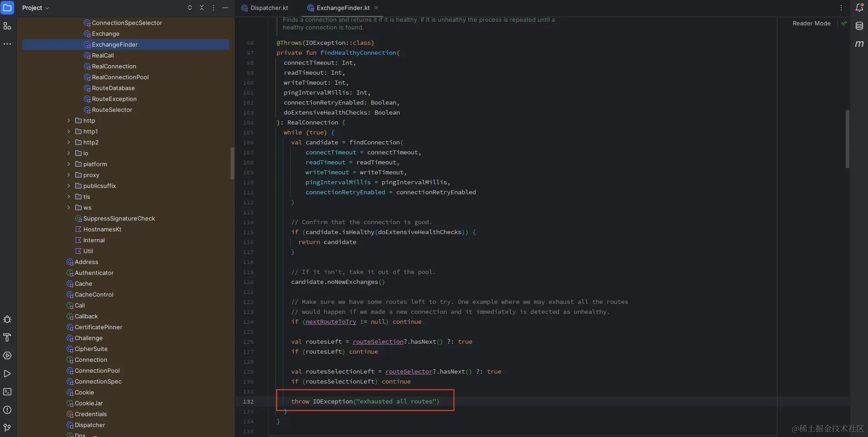
Task: Expand the publicsuffix folder
Action: point(69,186)
